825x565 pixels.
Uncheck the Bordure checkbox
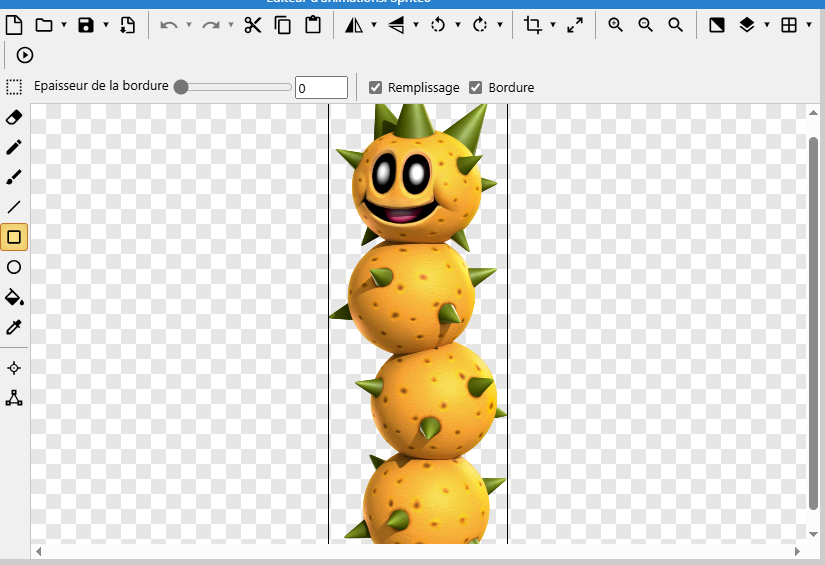tap(475, 87)
